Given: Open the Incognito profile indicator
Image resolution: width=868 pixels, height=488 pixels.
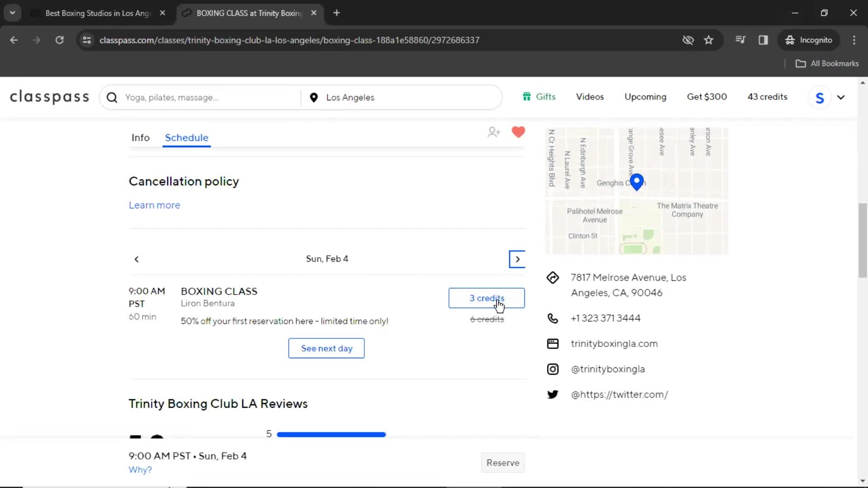Looking at the screenshot, I should click(808, 40).
